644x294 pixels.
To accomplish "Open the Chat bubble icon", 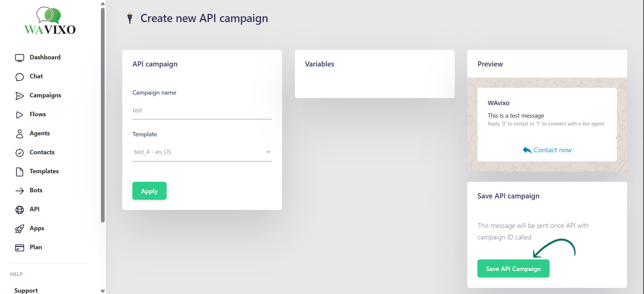I will 20,77.
